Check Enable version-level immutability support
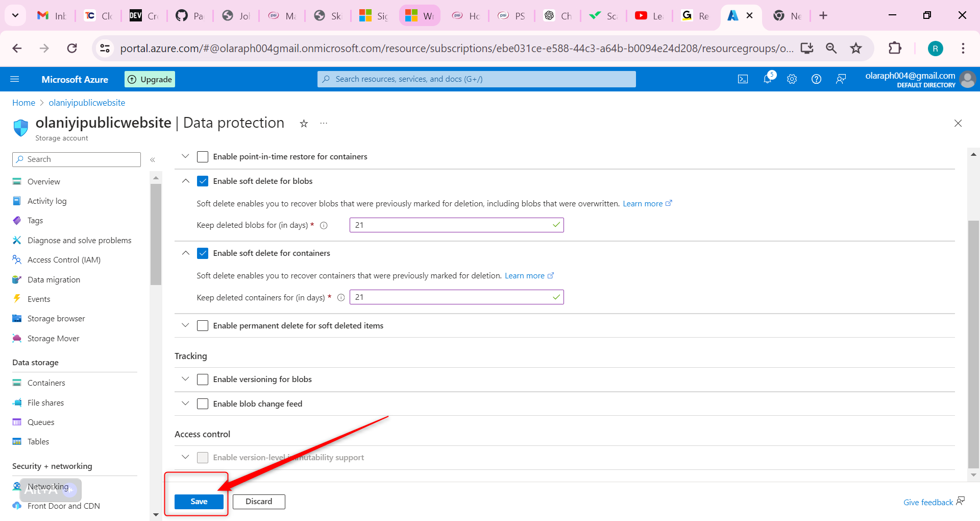 (x=203, y=458)
